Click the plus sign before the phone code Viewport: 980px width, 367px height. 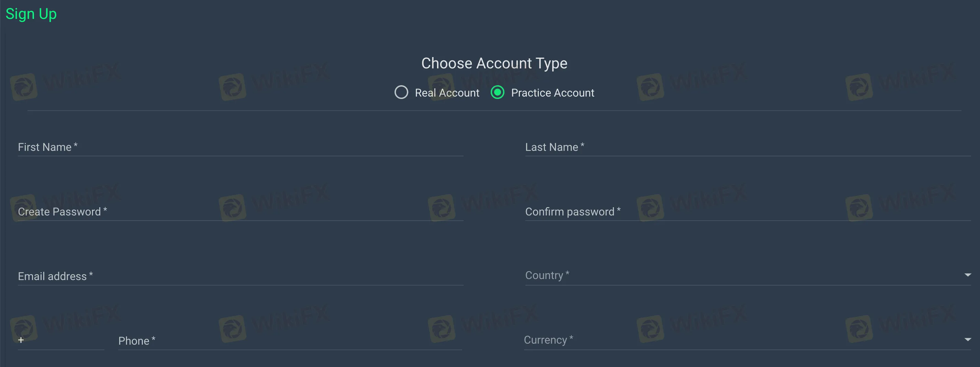(x=21, y=340)
